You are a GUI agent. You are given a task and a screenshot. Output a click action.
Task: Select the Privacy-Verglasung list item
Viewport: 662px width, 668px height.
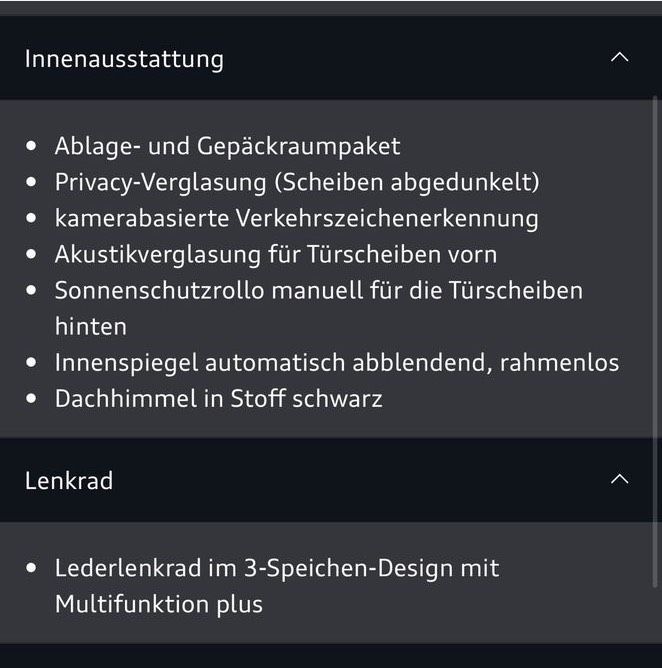pyautogui.click(x=297, y=182)
